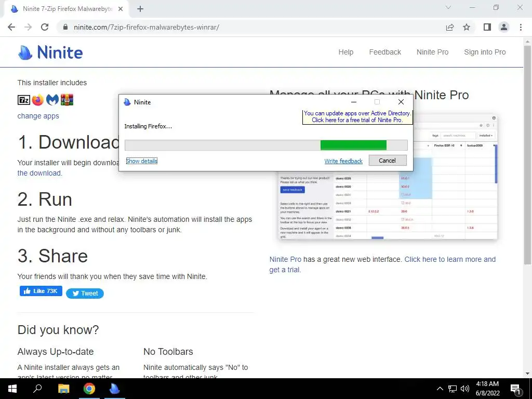The width and height of the screenshot is (532, 399).
Task: Click "Did you know?" heading
Action: (x=58, y=330)
